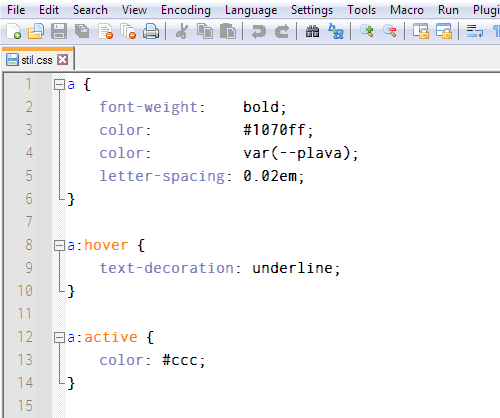Cut the selection with the scissors icon
The width and height of the screenshot is (500, 418).
pos(182,32)
